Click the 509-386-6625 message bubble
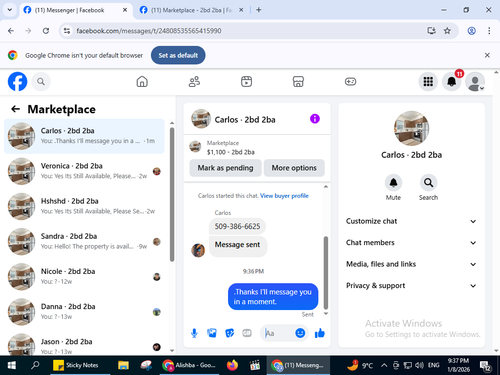The image size is (500, 375). point(237,226)
